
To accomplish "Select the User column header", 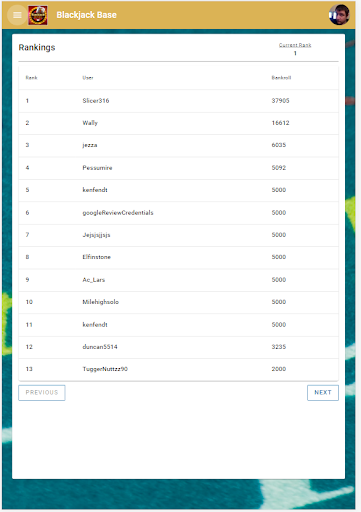I will pyautogui.click(x=88, y=78).
